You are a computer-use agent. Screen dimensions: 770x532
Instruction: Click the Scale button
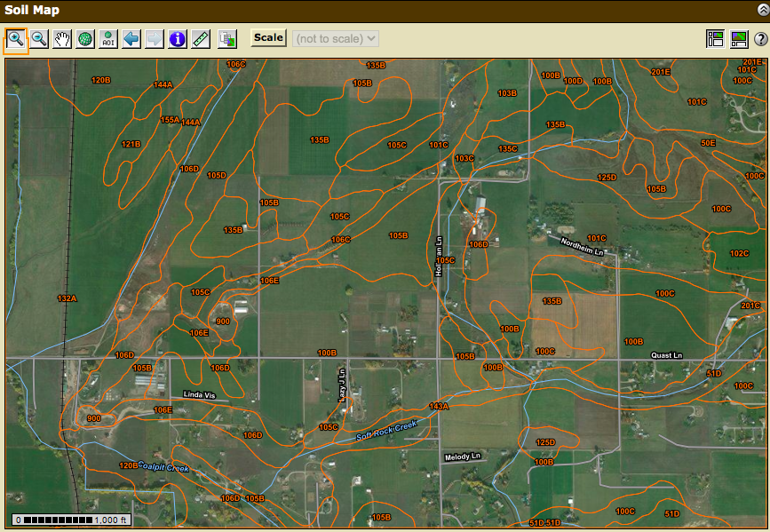pyautogui.click(x=268, y=38)
